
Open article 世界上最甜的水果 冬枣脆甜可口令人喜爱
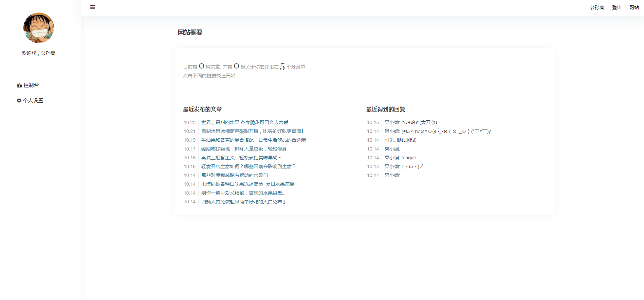[244, 122]
